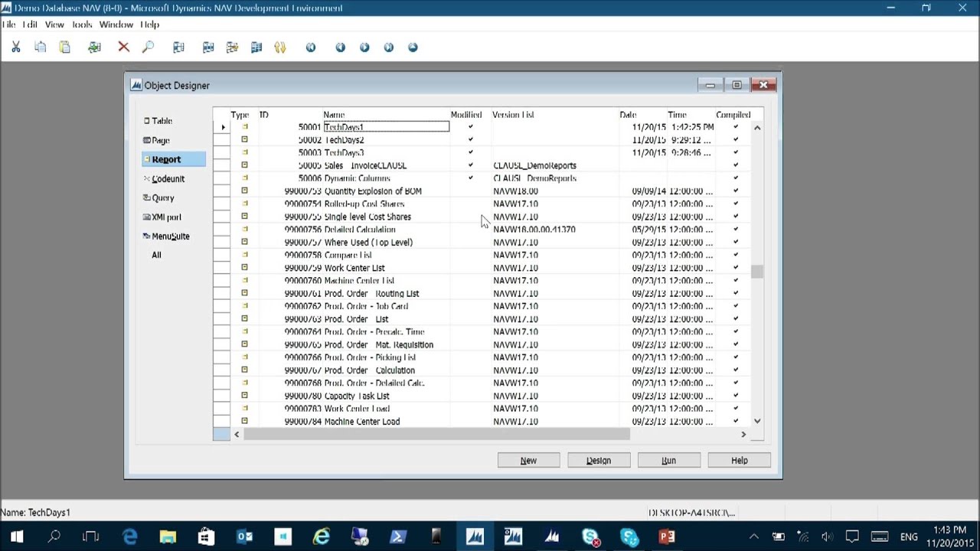Open the View menu

54,24
